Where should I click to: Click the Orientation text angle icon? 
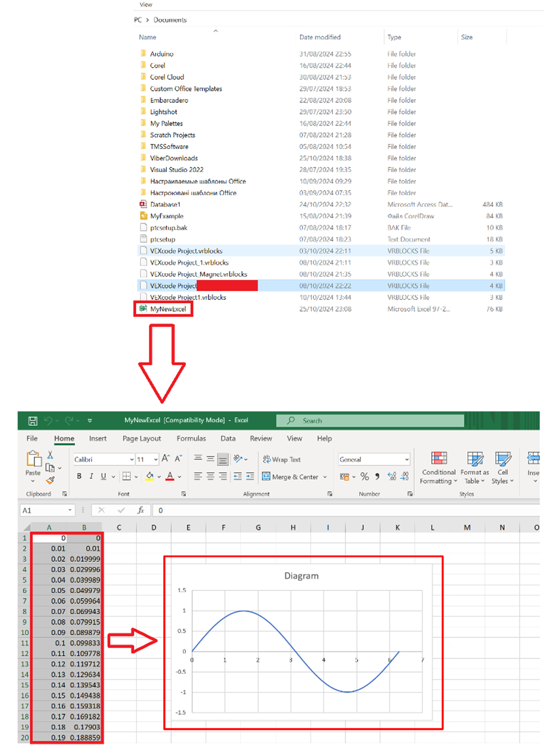[238, 458]
